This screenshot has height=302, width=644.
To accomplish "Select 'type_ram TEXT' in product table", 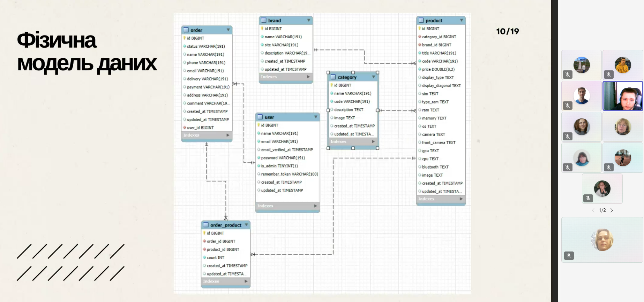I will pyautogui.click(x=435, y=102).
